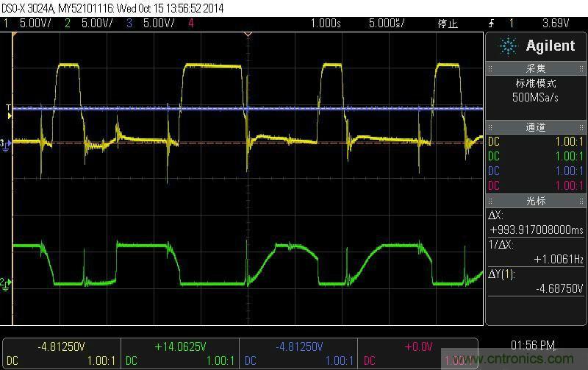Click the orange trigger time reference triangle
This screenshot has width=588, height=370.
(248, 34)
